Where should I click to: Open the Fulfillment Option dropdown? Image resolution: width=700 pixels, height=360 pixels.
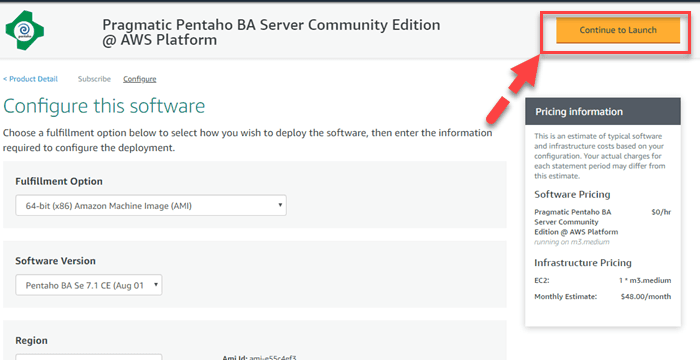pos(151,205)
